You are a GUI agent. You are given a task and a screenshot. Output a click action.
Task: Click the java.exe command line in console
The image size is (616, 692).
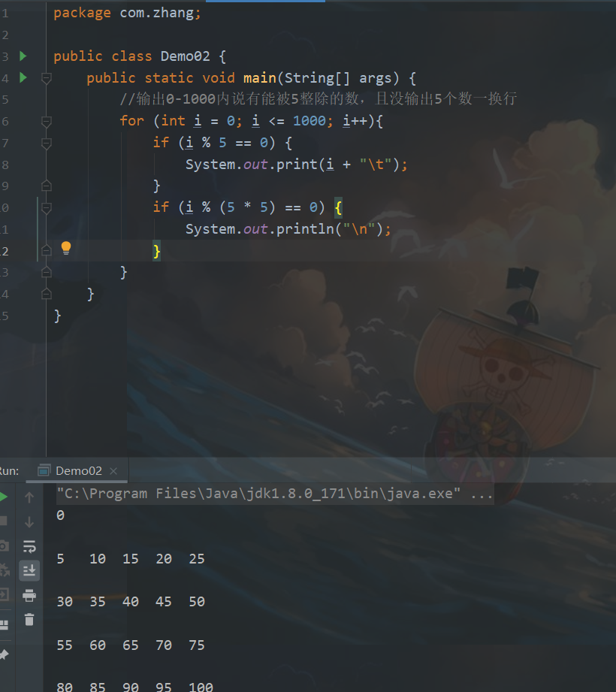coord(275,494)
